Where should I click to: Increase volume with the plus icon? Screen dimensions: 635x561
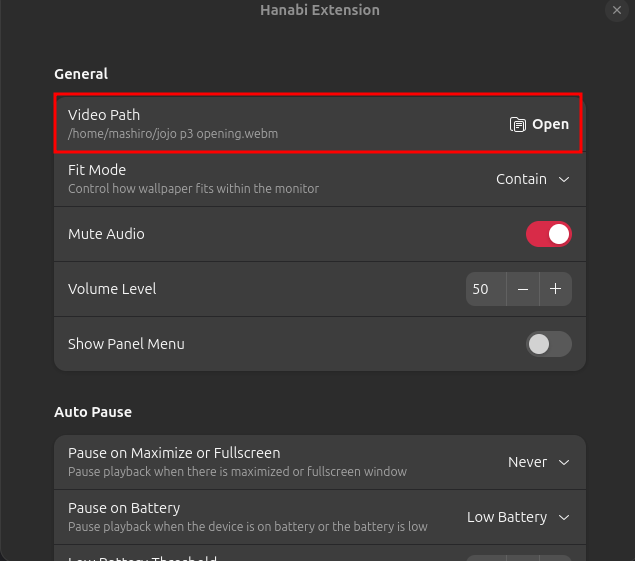tap(555, 289)
